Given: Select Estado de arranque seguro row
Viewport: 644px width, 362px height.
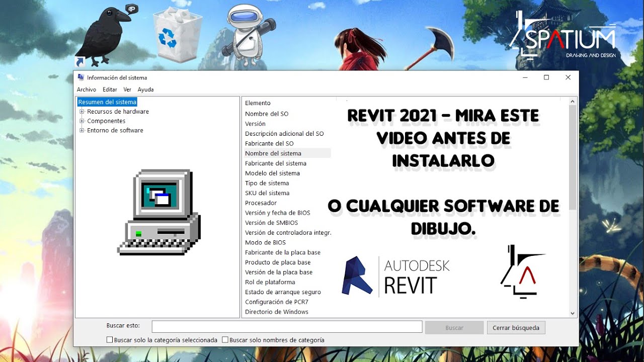Looking at the screenshot, I should [283, 292].
